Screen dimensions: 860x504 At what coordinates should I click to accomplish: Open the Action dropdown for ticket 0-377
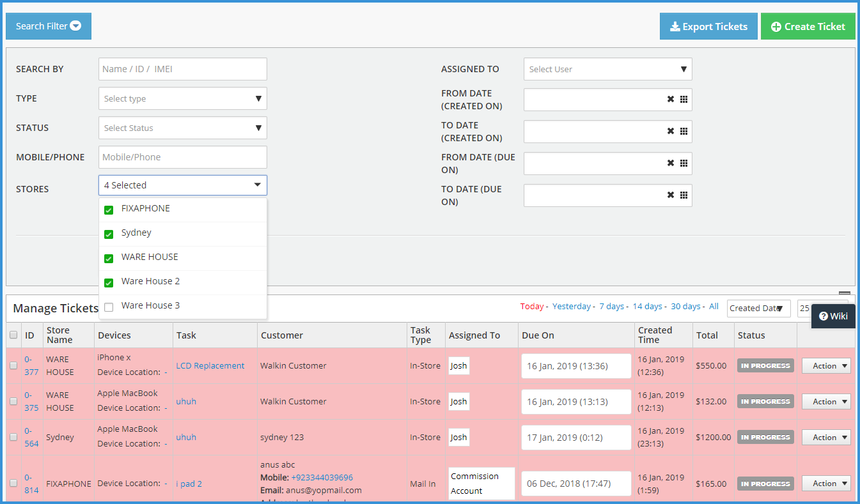[x=826, y=366]
